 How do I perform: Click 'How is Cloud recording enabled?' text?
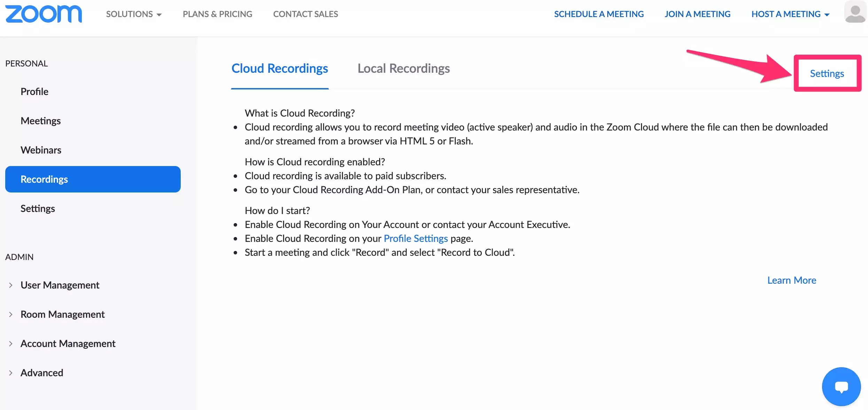pyautogui.click(x=315, y=162)
